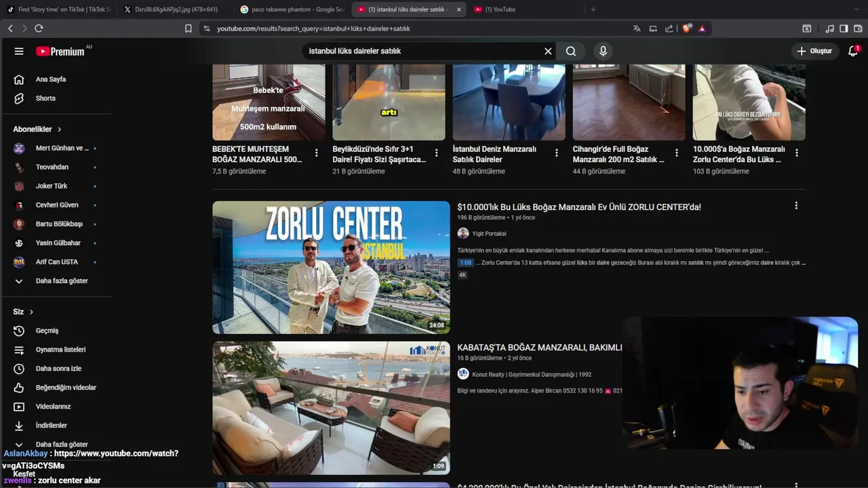The height and width of the screenshot is (488, 868).
Task: Open the '$10.000'lık Bu Lüks Boğaz' title
Action: (579, 207)
